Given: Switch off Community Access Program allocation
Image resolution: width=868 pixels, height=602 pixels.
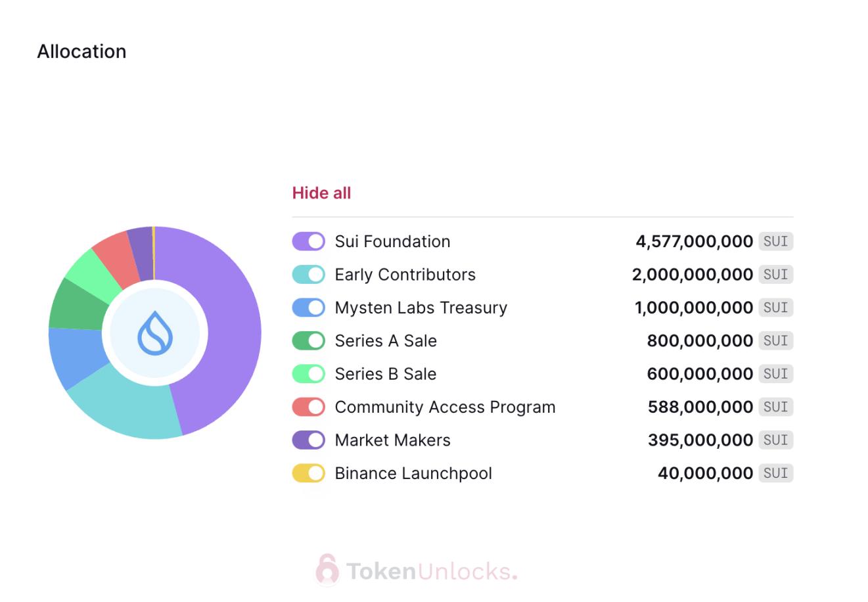Looking at the screenshot, I should coord(308,407).
